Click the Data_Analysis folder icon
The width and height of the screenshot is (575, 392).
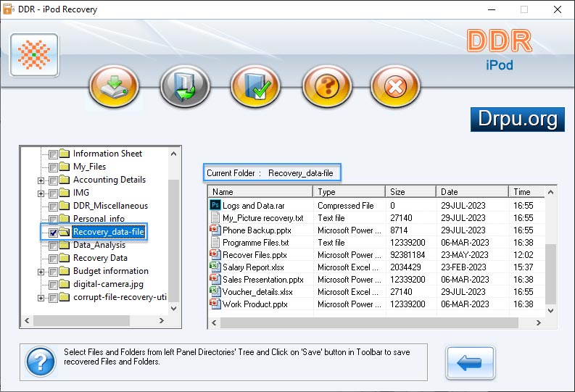pos(65,245)
